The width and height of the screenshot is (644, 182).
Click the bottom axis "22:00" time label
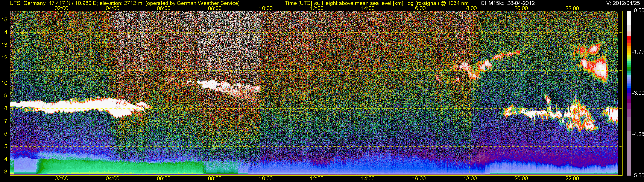tap(572, 179)
